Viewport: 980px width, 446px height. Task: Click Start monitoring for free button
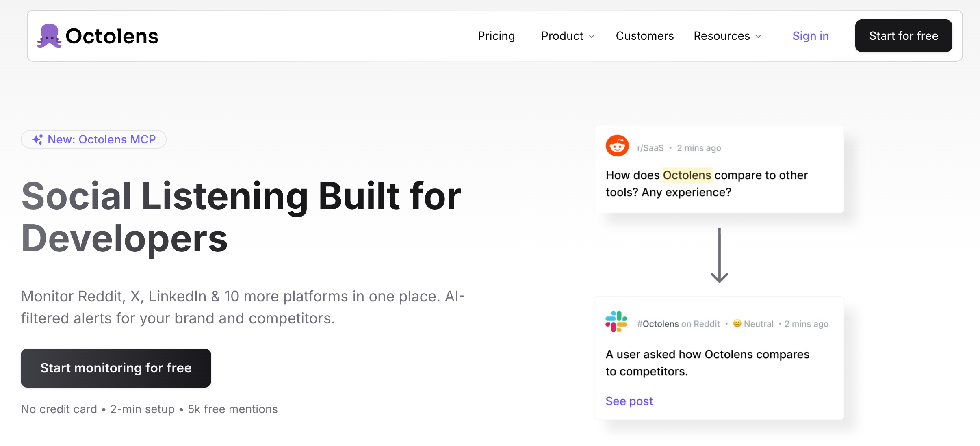[116, 368]
